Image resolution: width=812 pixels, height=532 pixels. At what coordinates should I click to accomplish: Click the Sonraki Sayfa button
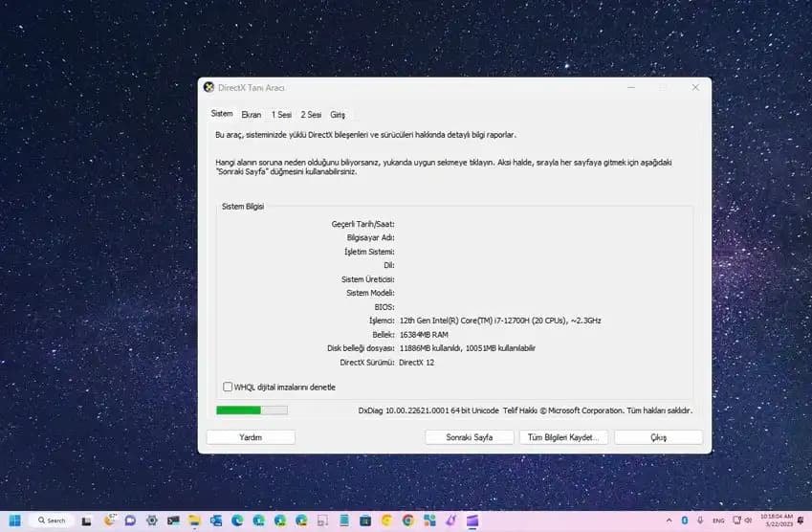(x=469, y=437)
